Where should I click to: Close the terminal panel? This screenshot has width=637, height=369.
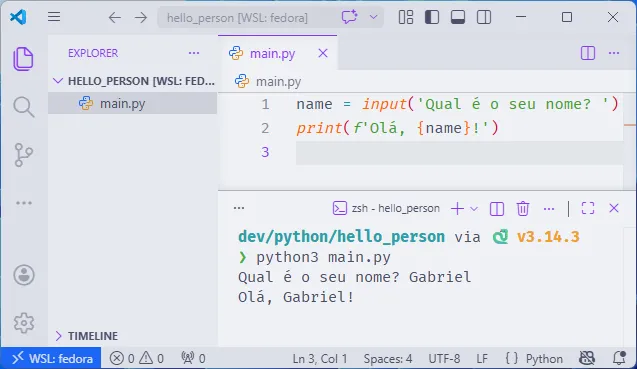(x=614, y=208)
